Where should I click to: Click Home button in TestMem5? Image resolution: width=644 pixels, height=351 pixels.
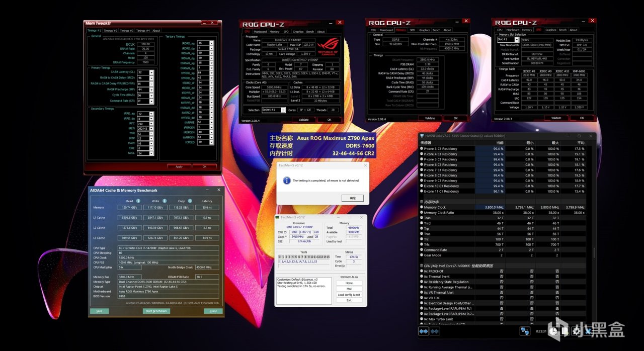click(x=349, y=283)
